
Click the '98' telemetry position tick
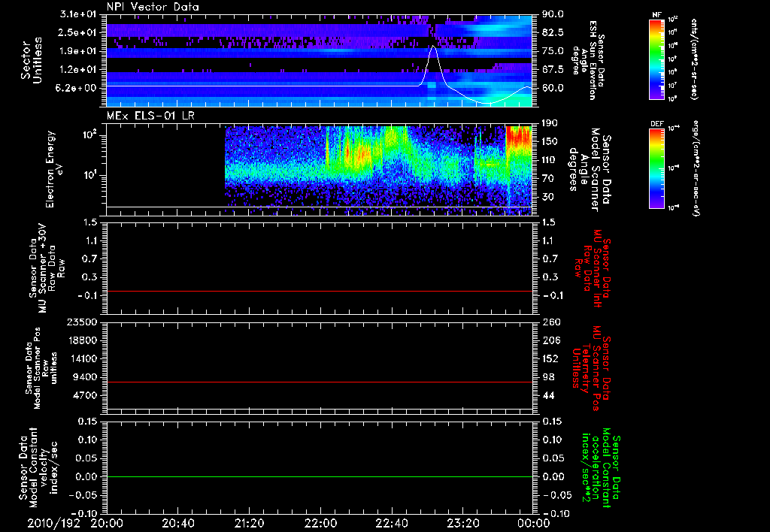548,377
